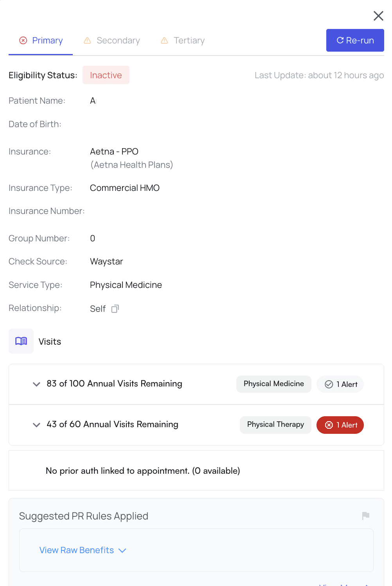Screen dimensions: 392x586
Task: Expand the 83 of 100 Annual Visits row
Action: tap(36, 384)
